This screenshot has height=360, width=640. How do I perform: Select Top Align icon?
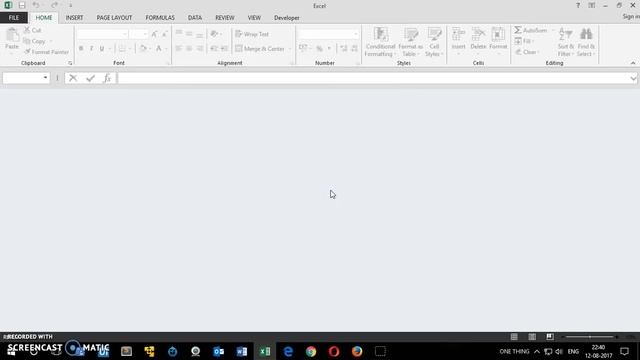(179, 34)
